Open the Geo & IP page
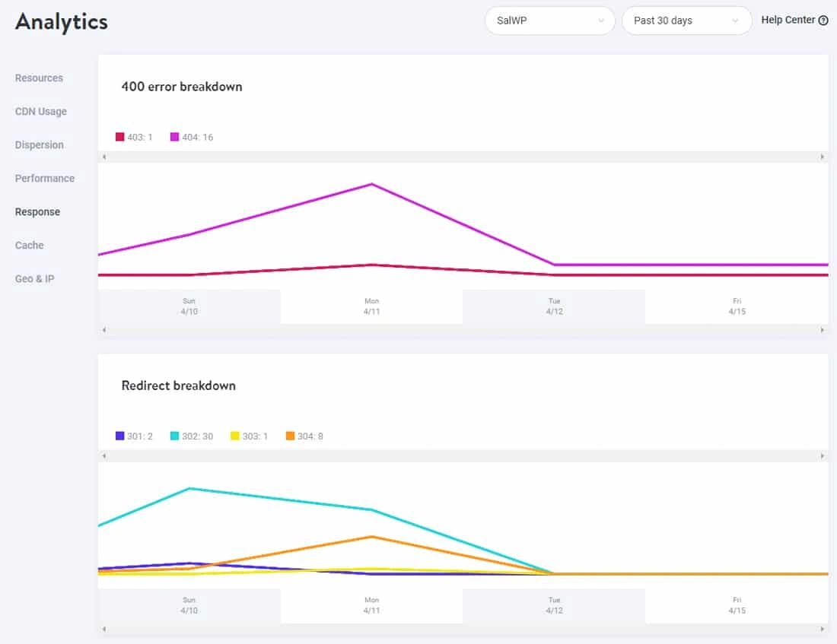837x644 pixels. pyautogui.click(x=34, y=278)
